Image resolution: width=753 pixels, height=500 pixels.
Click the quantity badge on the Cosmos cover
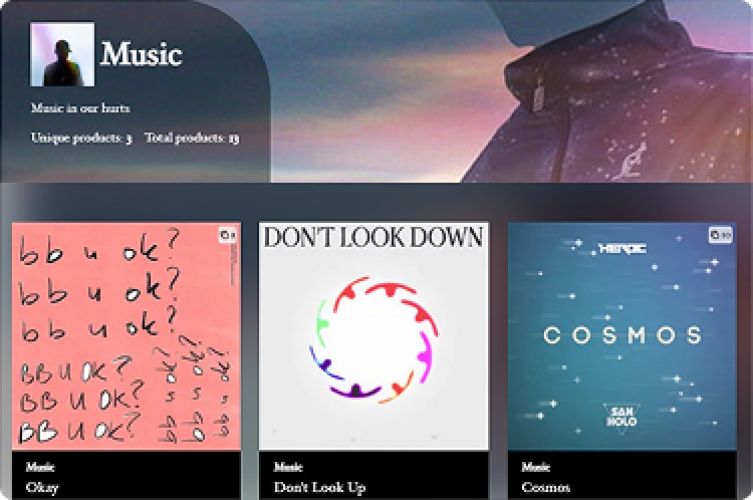click(721, 235)
